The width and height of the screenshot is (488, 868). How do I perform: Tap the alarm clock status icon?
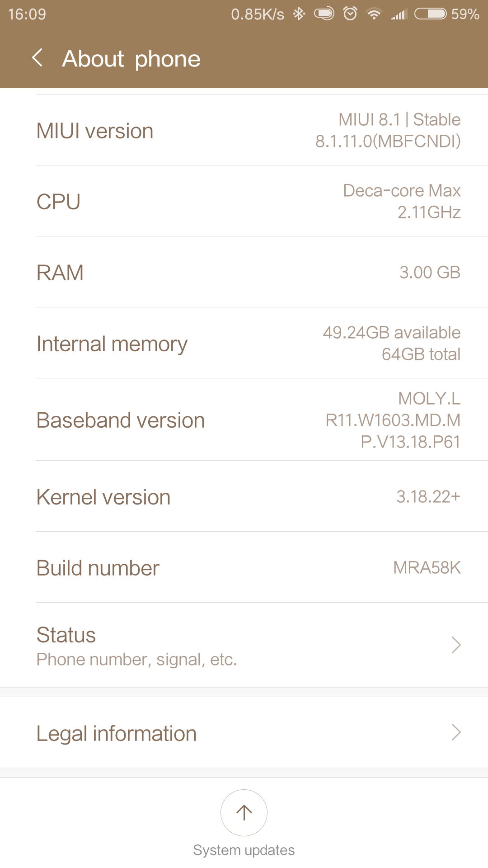(350, 14)
